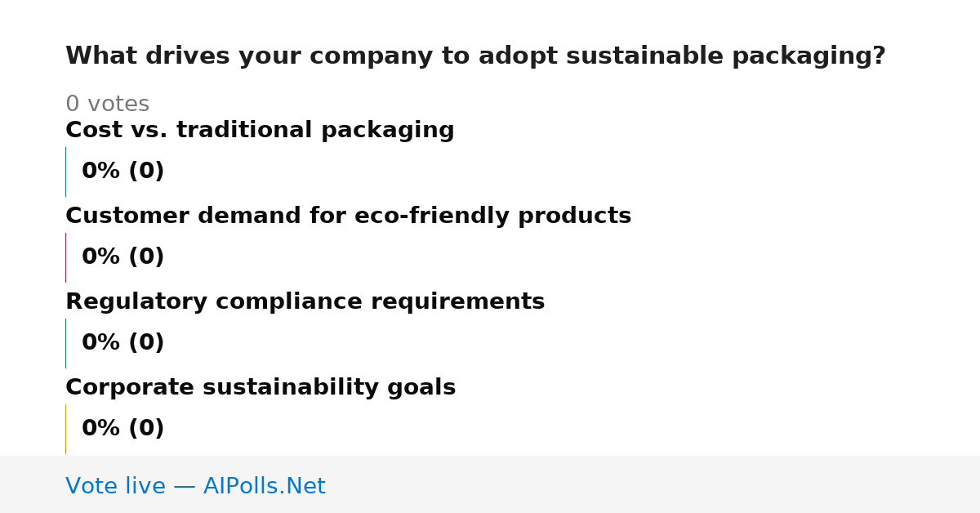Select the Cost vs. traditional packaging option

coord(260,131)
